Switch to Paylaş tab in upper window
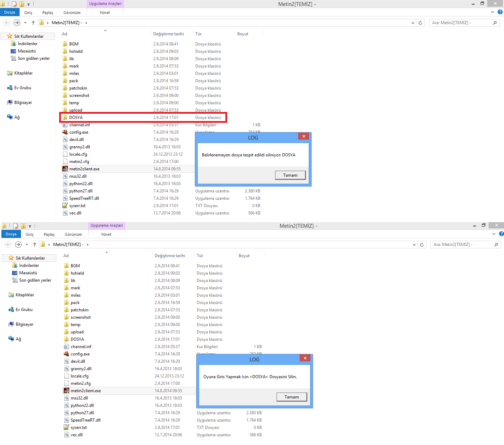Image resolution: width=504 pixels, height=445 pixels. 48,13
